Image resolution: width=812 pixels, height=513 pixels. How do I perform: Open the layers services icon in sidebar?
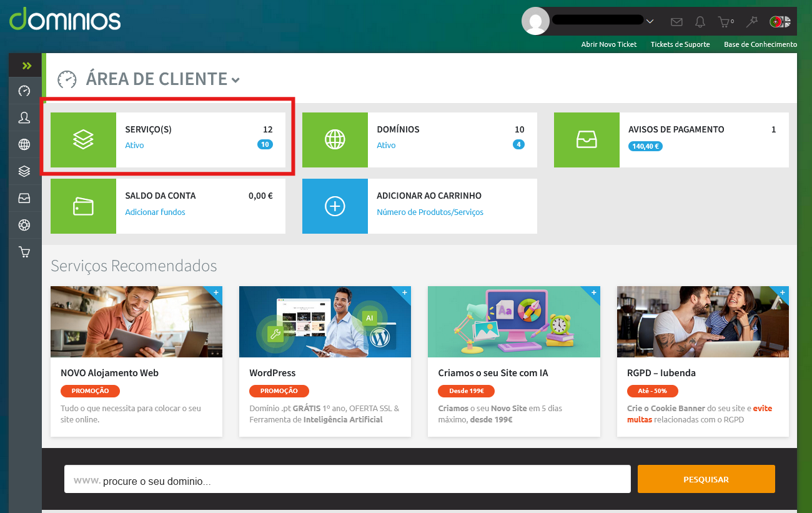pyautogui.click(x=24, y=171)
